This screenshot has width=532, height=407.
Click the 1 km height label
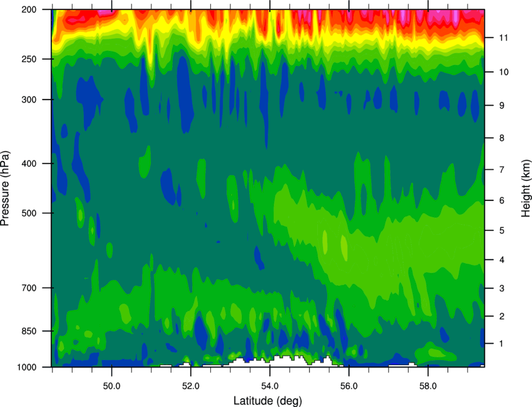click(501, 344)
